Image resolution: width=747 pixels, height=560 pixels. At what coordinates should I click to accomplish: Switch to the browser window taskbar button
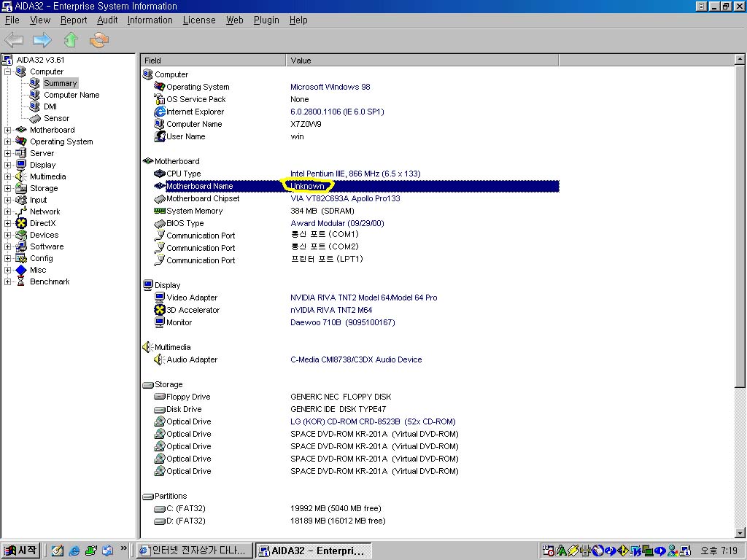[195, 551]
